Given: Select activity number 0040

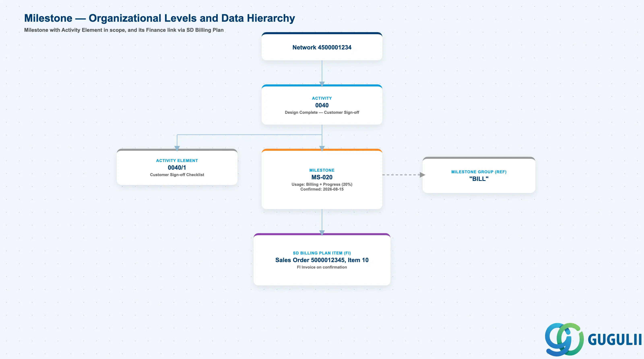Looking at the screenshot, I should point(322,105).
